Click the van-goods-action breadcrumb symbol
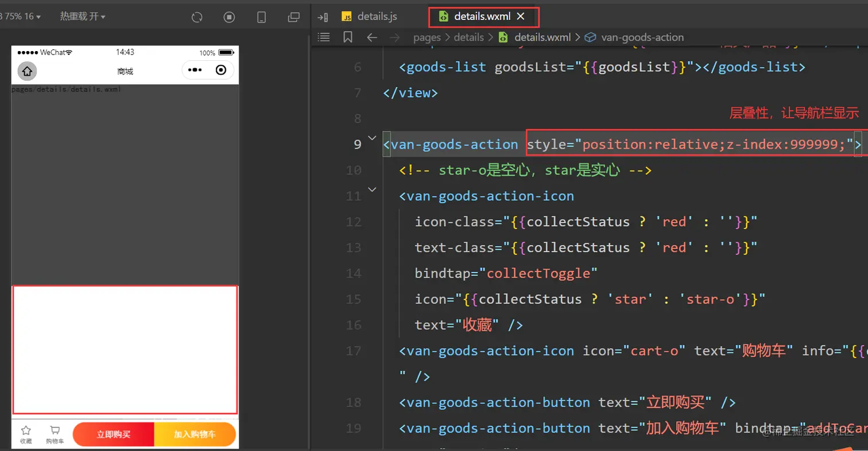The width and height of the screenshot is (868, 451). [634, 37]
